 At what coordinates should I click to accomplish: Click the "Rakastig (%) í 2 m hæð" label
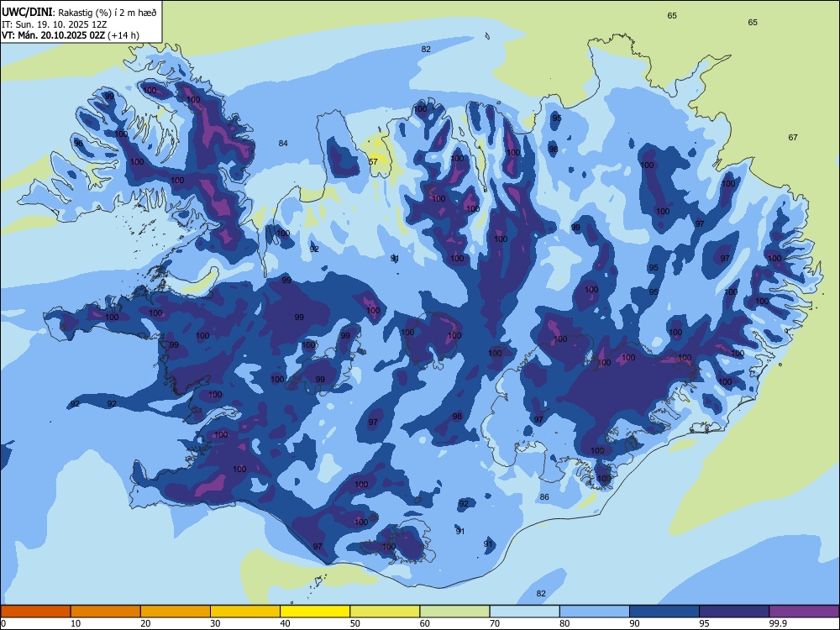pyautogui.click(x=108, y=13)
